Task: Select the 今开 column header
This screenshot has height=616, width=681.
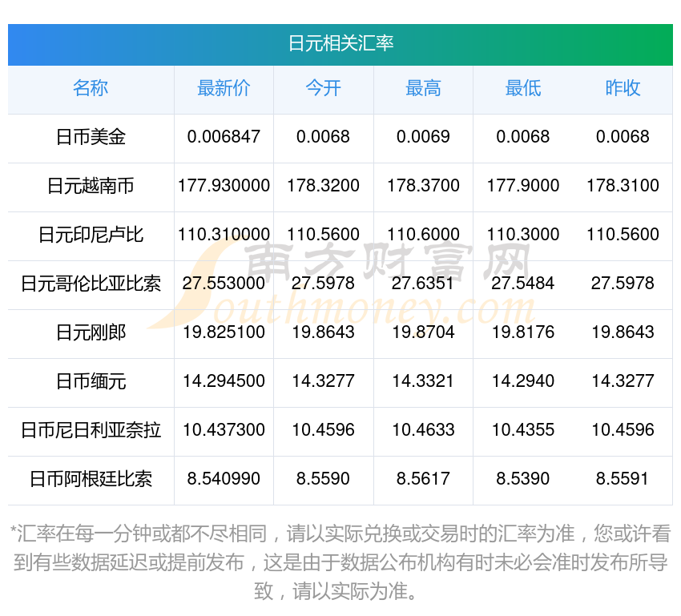Action: tap(323, 88)
